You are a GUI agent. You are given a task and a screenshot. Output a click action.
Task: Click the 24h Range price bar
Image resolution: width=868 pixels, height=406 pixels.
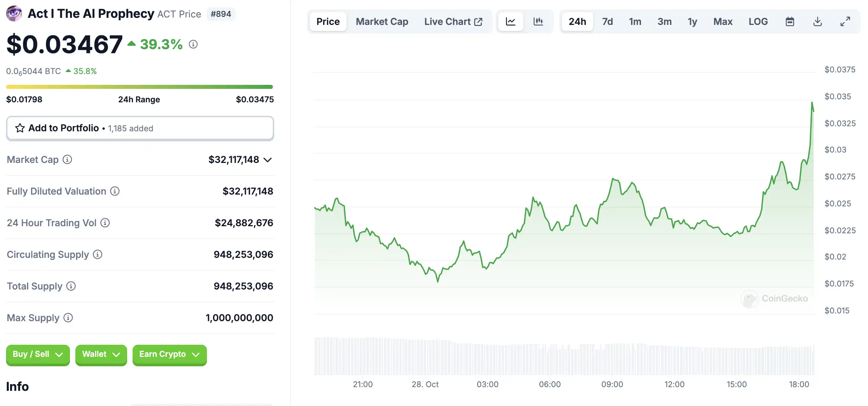pos(139,87)
